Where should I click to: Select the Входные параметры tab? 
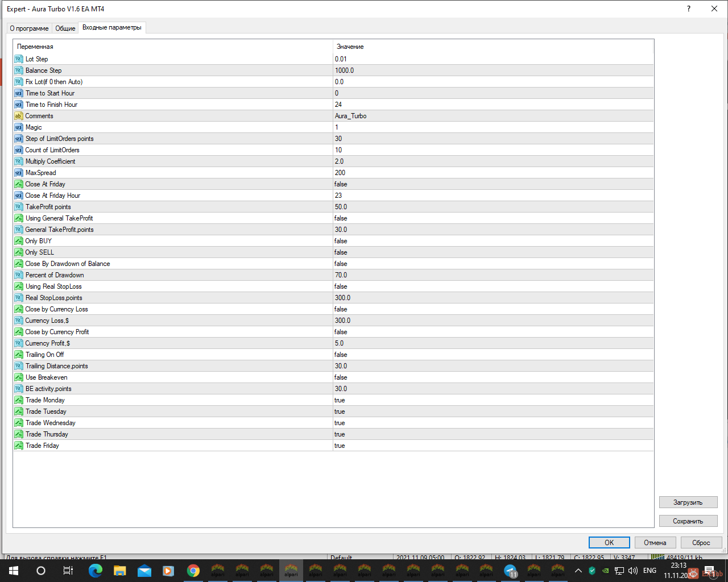112,27
